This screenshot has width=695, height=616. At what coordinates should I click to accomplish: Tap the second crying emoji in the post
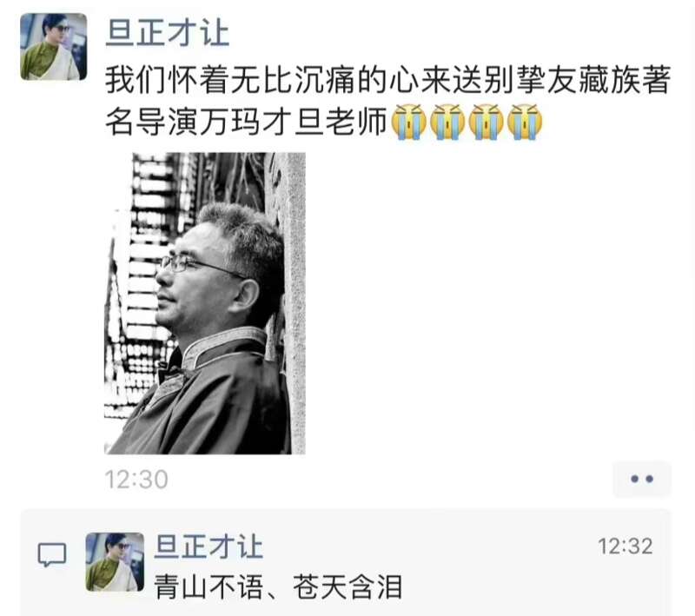coord(447,122)
